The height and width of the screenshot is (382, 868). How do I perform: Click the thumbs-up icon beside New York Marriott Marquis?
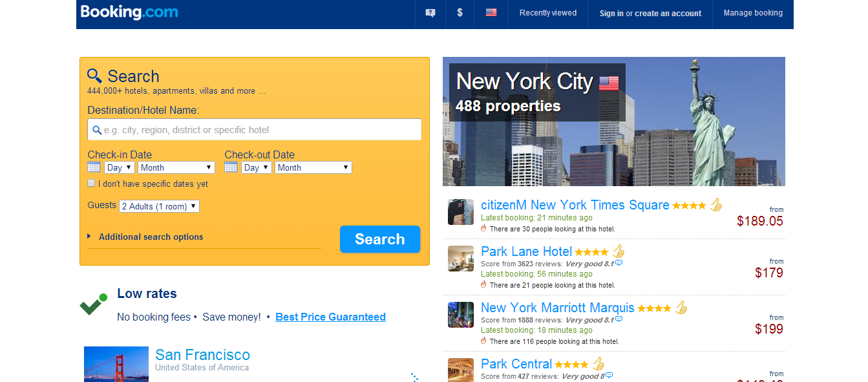coord(681,308)
